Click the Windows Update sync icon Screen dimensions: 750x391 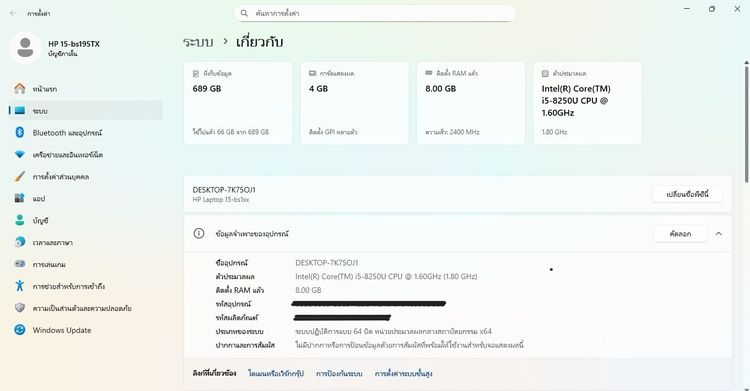20,330
